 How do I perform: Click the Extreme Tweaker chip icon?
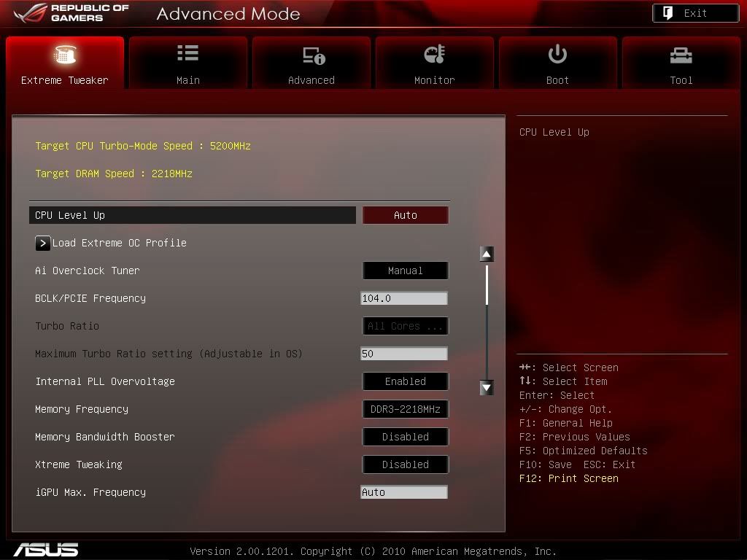[65, 55]
